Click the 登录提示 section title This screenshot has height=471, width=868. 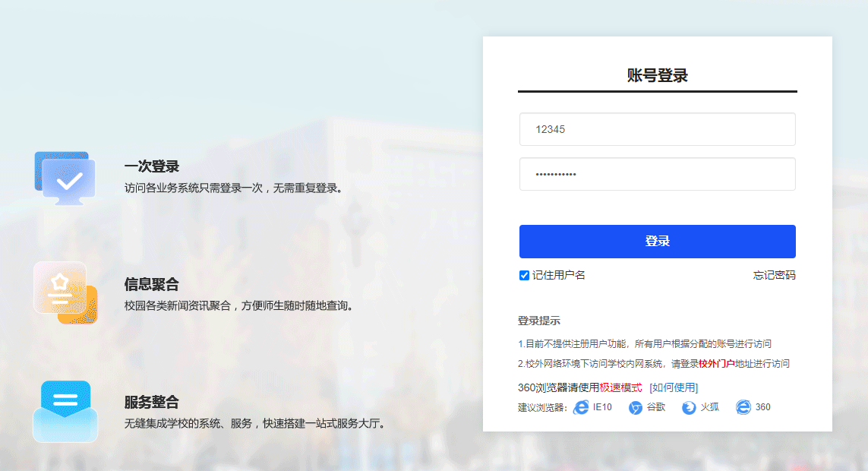[539, 321]
